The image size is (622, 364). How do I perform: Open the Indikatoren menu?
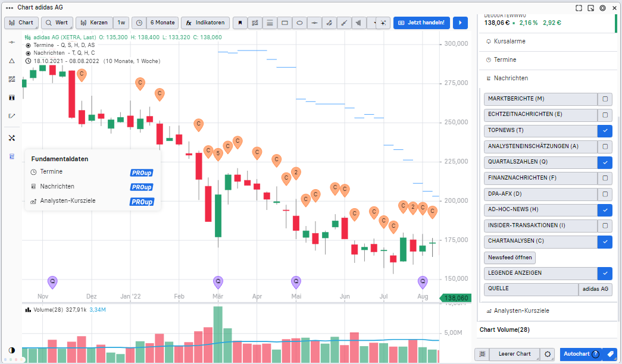205,23
